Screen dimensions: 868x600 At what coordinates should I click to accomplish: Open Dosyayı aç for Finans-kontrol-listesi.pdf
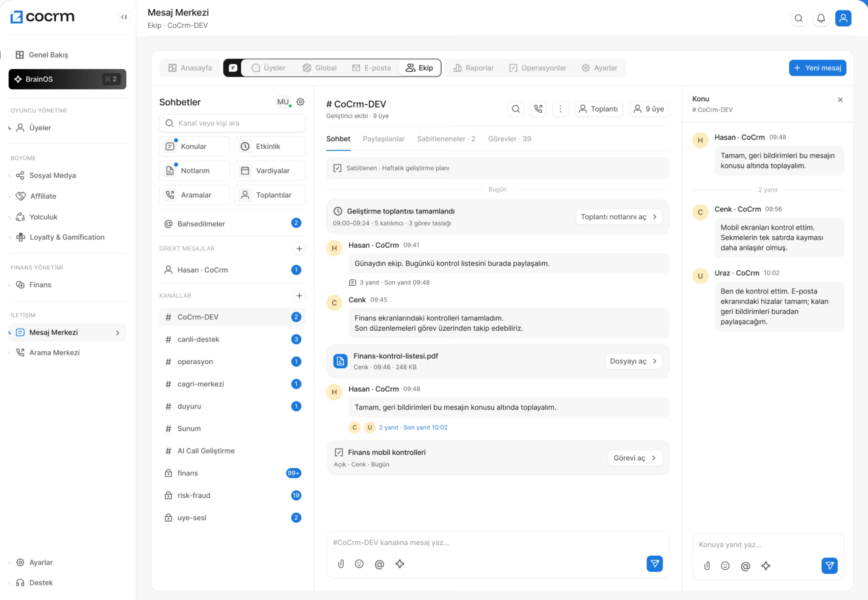[633, 361]
